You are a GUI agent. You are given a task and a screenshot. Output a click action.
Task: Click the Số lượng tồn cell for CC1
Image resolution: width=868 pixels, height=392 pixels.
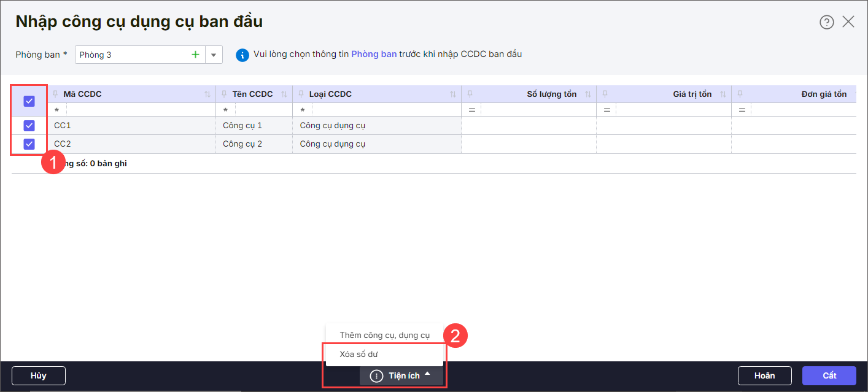[x=528, y=126]
